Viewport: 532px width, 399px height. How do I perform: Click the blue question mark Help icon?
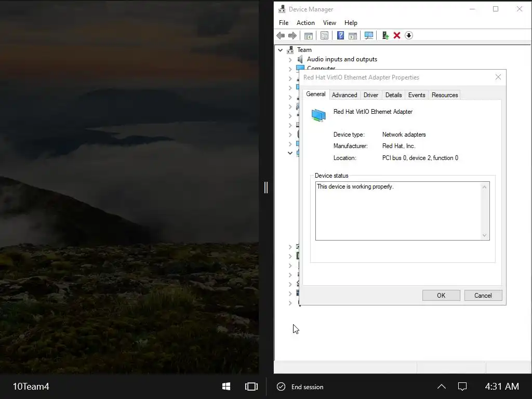click(x=340, y=35)
